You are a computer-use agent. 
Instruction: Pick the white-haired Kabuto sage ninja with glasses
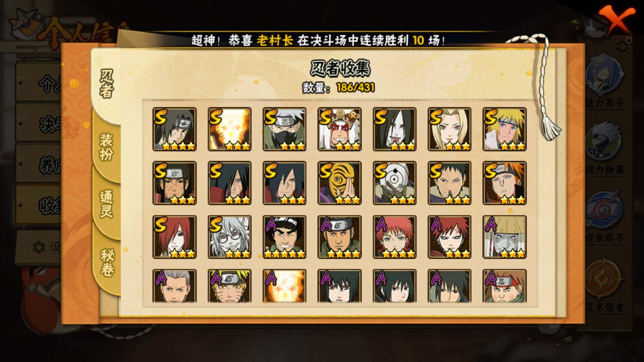coord(229,237)
